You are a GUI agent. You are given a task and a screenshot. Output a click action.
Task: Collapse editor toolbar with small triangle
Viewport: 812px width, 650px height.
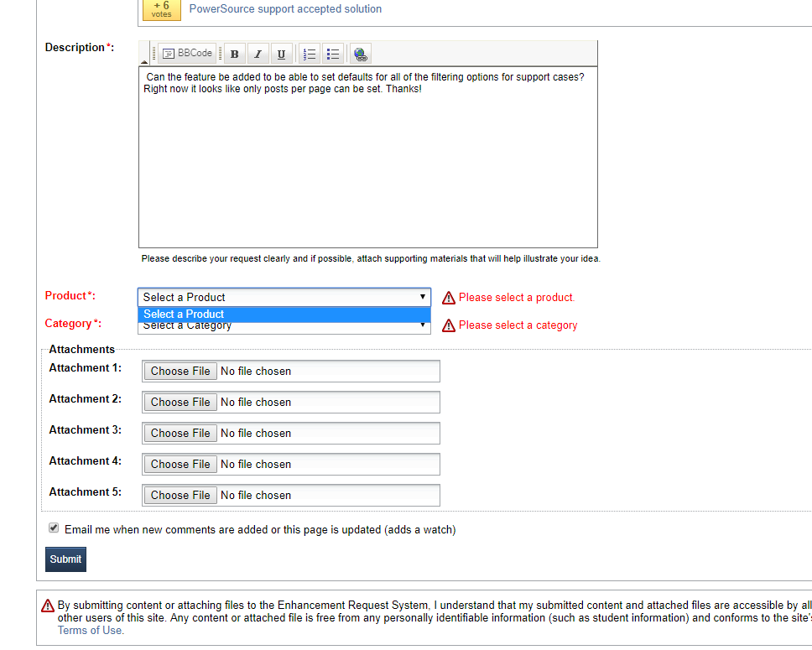click(144, 62)
